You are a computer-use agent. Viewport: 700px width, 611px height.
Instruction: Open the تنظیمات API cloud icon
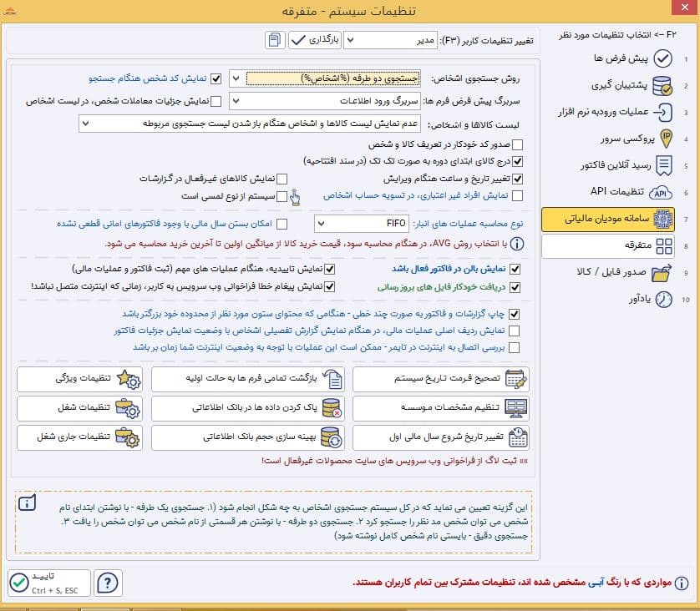tap(660, 192)
